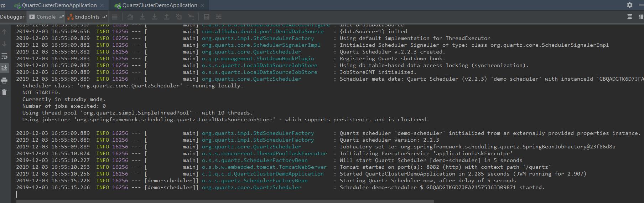This screenshot has width=644, height=203.
Task: Click pin arrow beside Endpoints tab
Action: pyautogui.click(x=105, y=17)
